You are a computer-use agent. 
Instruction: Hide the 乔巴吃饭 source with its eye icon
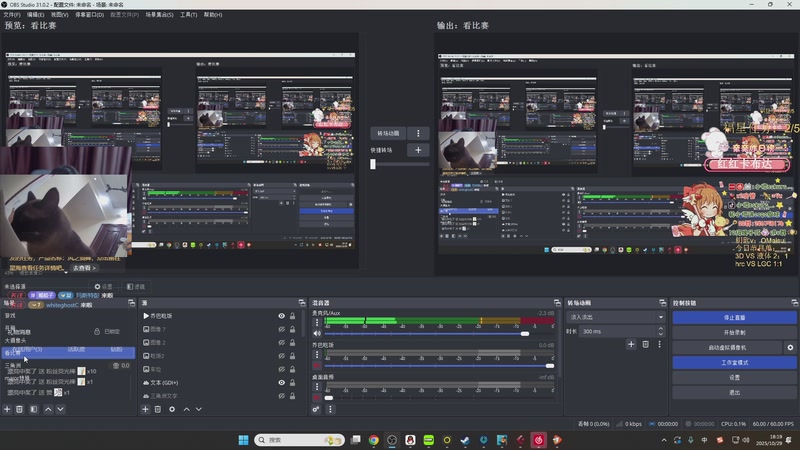click(x=281, y=316)
